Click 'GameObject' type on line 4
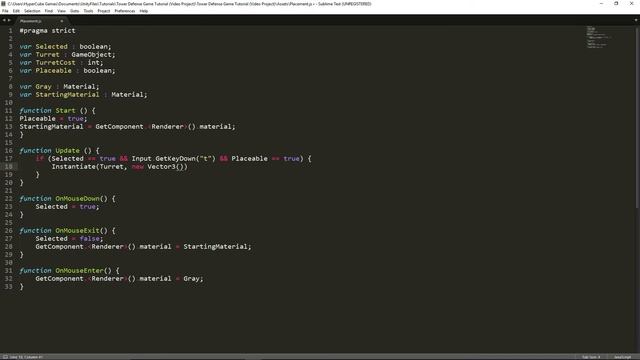The width and height of the screenshot is (640, 360). click(x=91, y=55)
